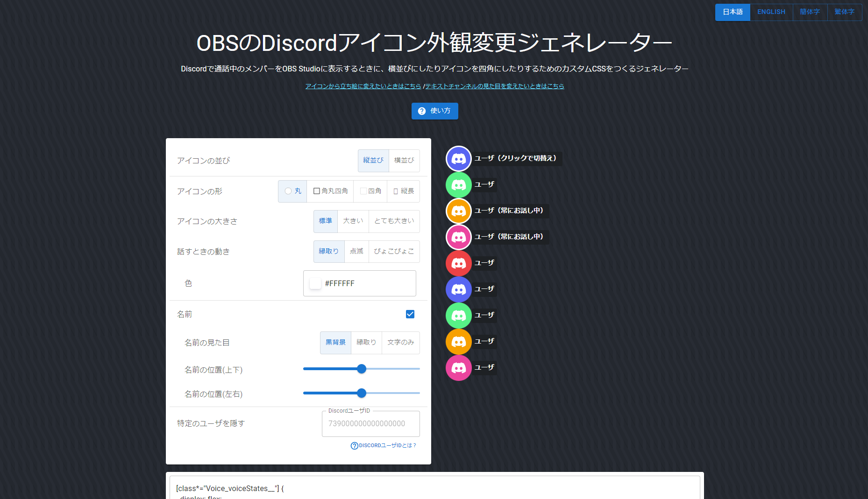Click the question mark icon in 使い方 button
868x499 pixels.
(x=422, y=111)
